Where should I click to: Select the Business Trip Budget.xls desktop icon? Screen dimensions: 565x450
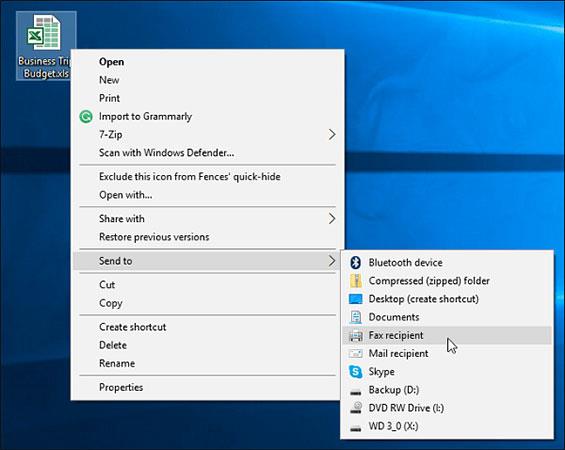click(x=44, y=46)
